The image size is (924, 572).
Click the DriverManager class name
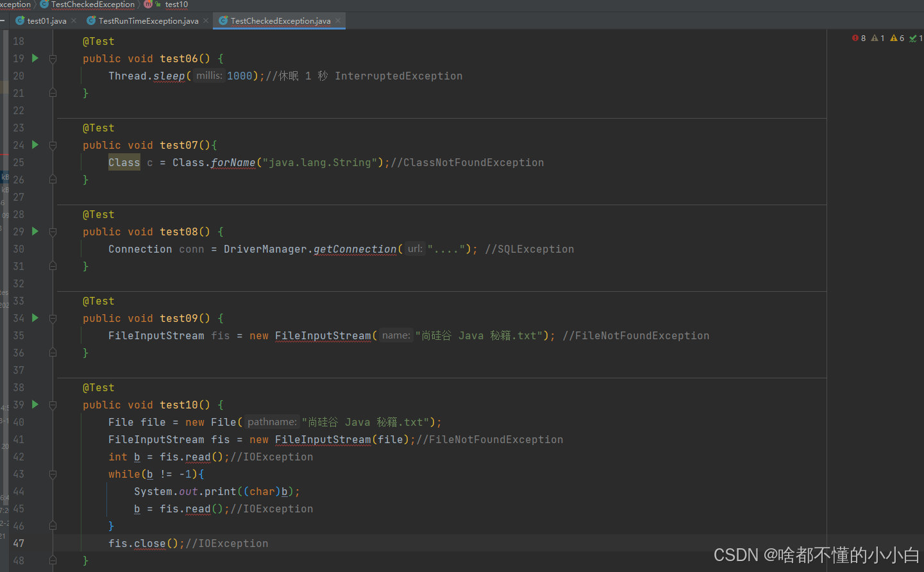265,249
